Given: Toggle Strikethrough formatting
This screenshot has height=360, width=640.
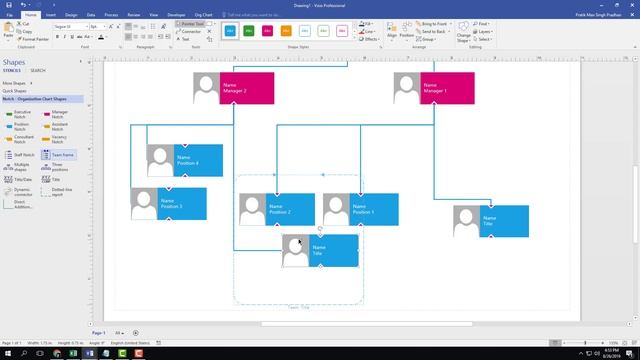Looking at the screenshot, I should [x=79, y=37].
